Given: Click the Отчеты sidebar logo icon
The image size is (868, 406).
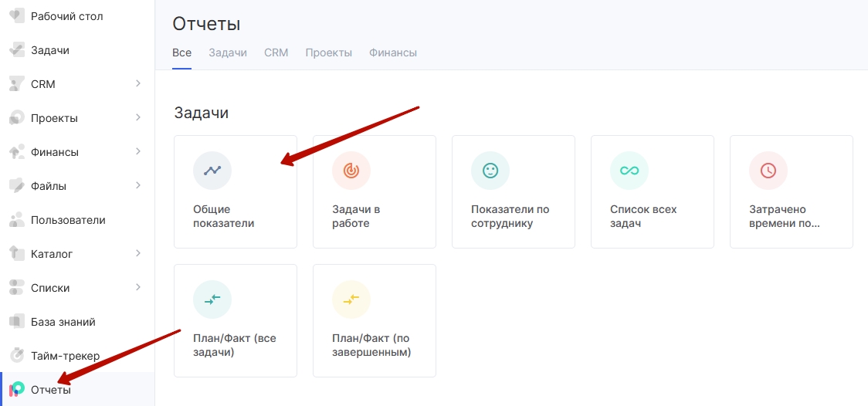Looking at the screenshot, I should pyautogui.click(x=17, y=390).
